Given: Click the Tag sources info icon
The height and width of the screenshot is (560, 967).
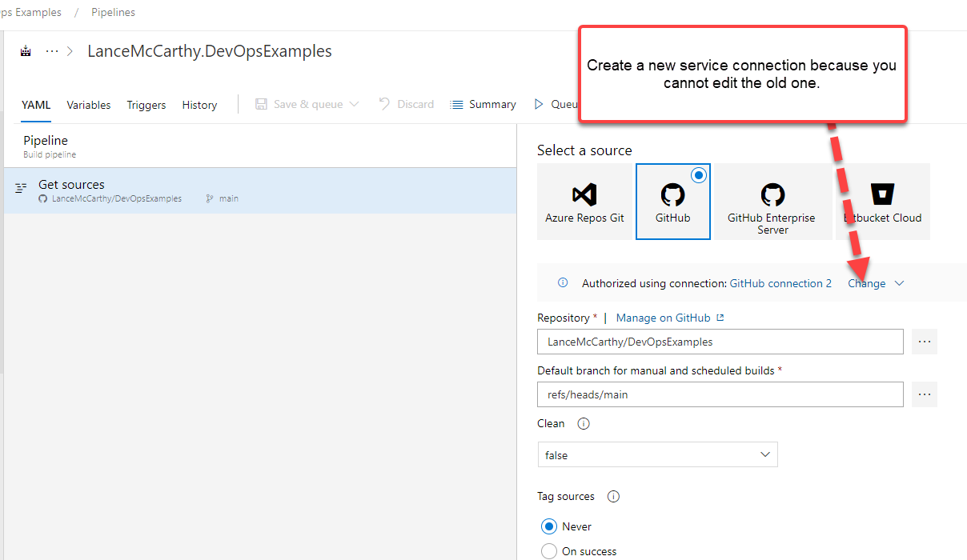Looking at the screenshot, I should point(613,497).
